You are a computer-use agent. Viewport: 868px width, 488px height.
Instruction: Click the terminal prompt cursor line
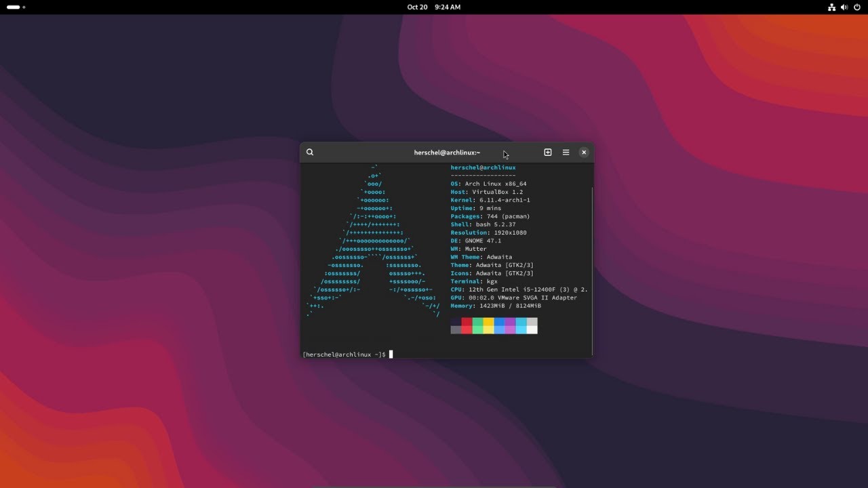coord(347,354)
